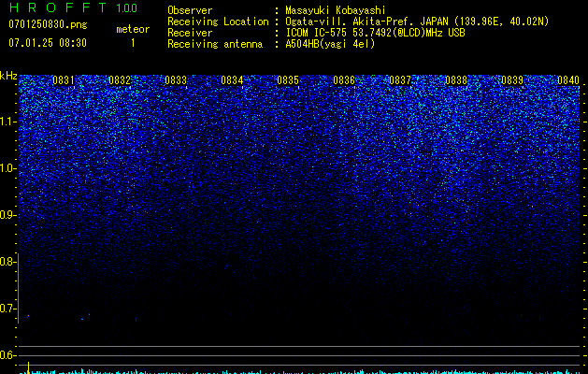The width and height of the screenshot is (588, 374).
Task: Click the Receiving Location label
Action: (218, 22)
